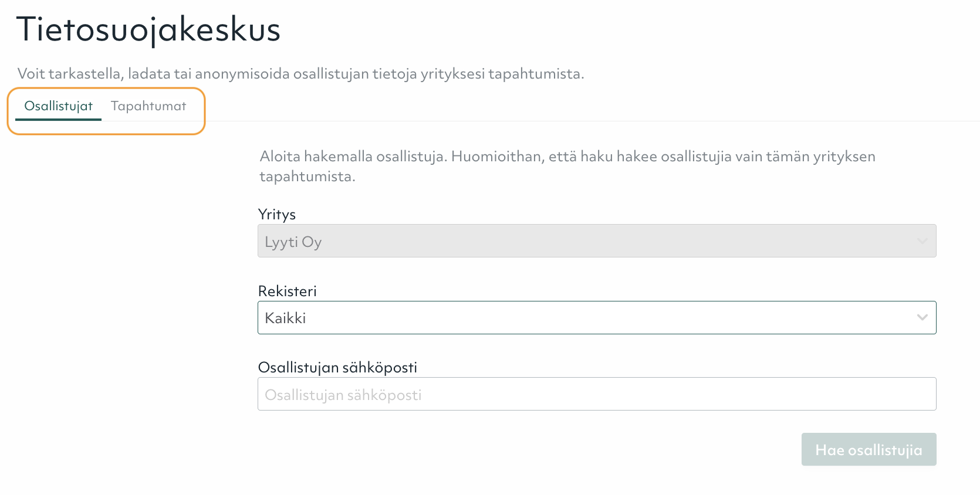Open the Tapahtumat tab

point(148,106)
